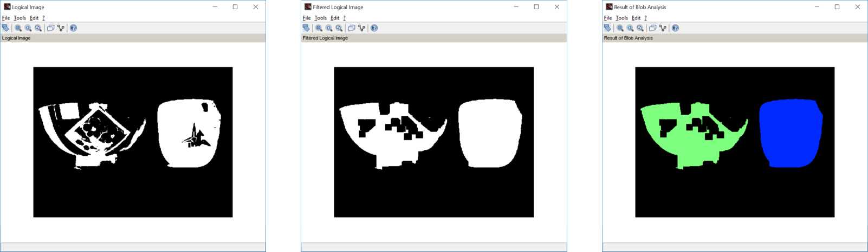Image resolution: width=868 pixels, height=252 pixels.
Task: Open Edit menu in Filtered Logical Image window
Action: pyautogui.click(x=335, y=18)
